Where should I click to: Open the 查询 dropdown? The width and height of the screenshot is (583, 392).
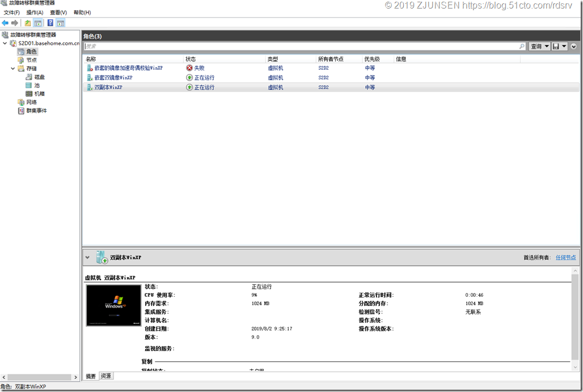(540, 46)
